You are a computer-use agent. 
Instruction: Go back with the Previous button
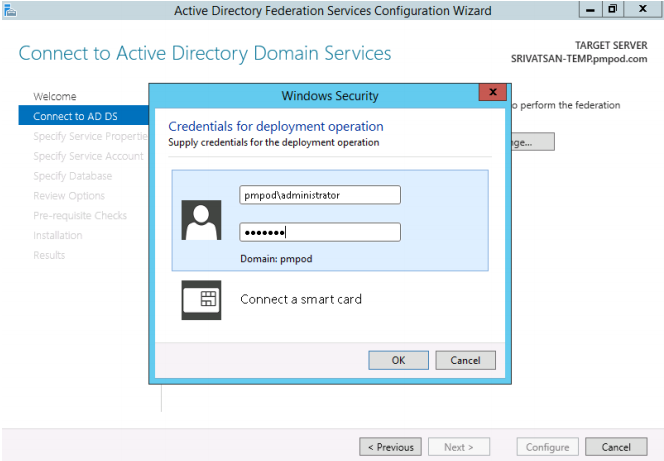pos(390,447)
